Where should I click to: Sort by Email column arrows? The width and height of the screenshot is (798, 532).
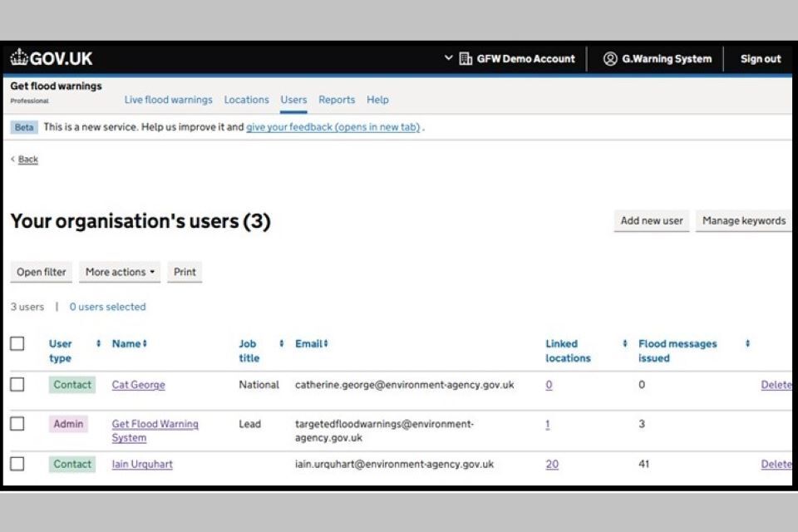[x=326, y=344]
